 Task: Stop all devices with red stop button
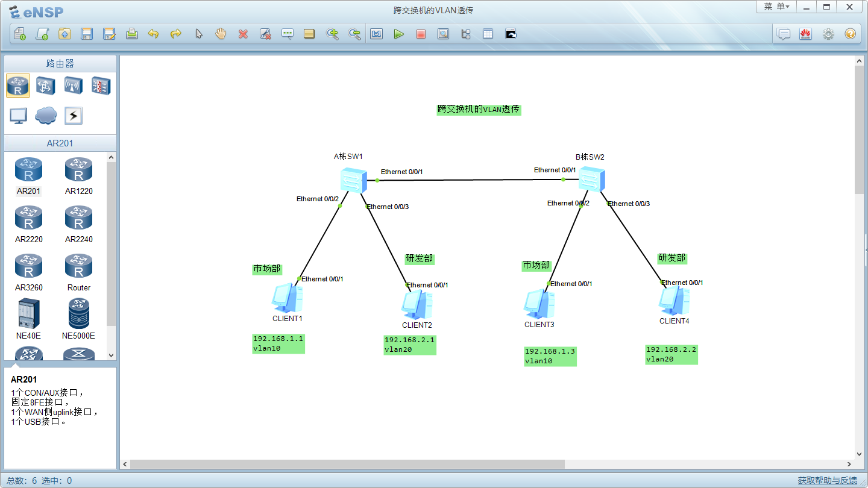(421, 34)
